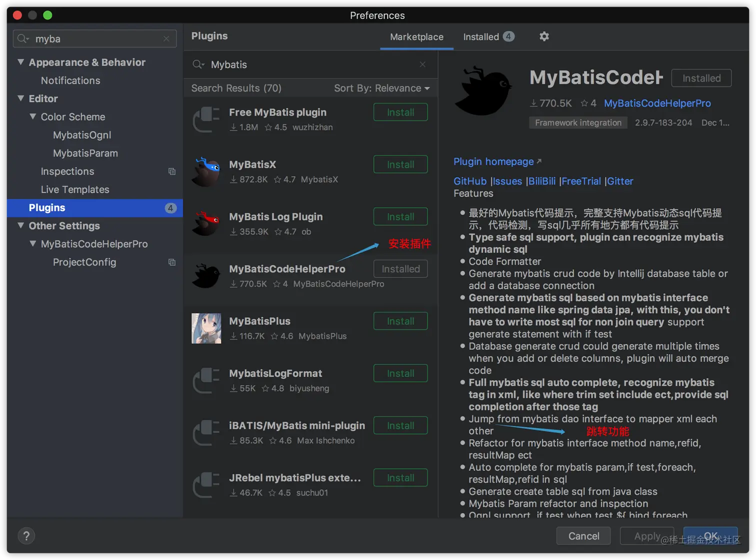Click the Framework integration tag
The image size is (756, 560).
(x=578, y=123)
